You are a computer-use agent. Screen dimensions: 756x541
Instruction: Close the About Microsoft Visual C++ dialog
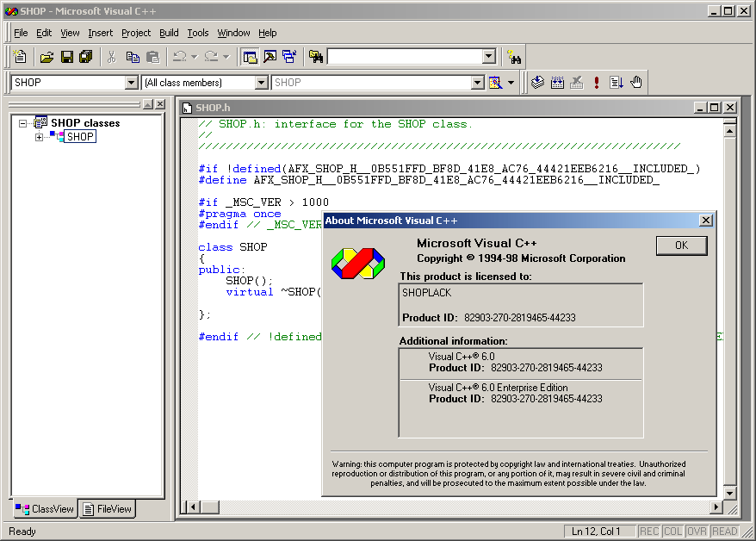pos(706,221)
